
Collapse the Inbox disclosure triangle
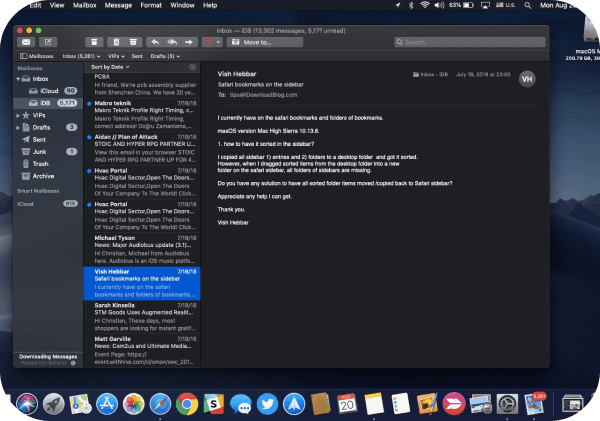coord(18,79)
